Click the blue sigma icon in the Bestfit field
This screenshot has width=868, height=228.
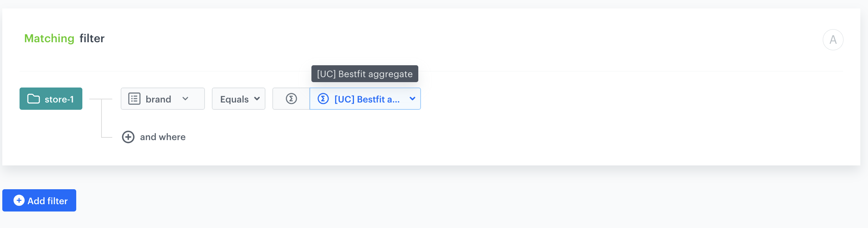click(323, 99)
